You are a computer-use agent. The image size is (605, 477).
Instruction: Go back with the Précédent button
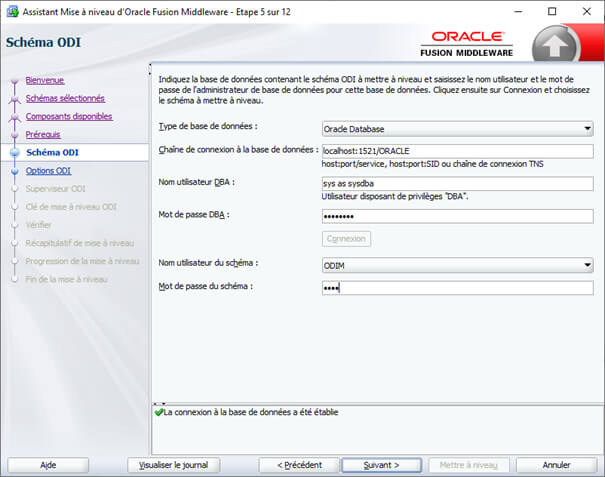coord(299,465)
